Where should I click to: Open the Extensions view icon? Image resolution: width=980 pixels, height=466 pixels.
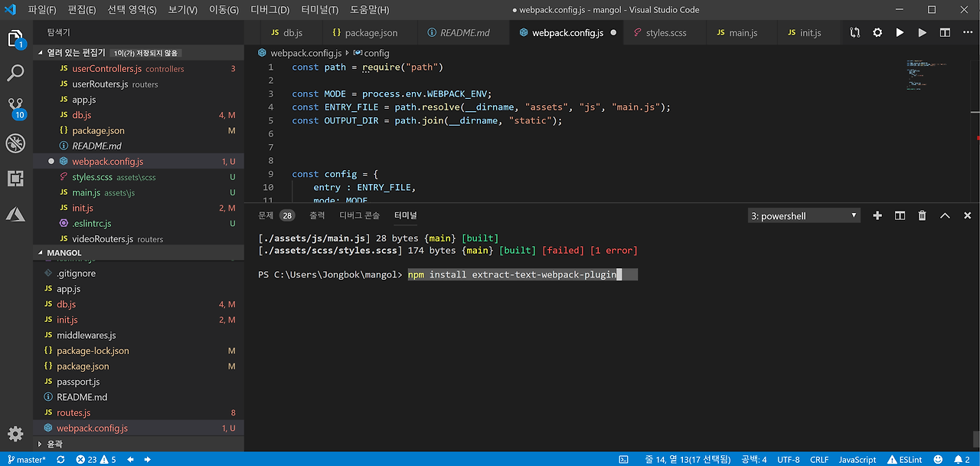(x=15, y=179)
